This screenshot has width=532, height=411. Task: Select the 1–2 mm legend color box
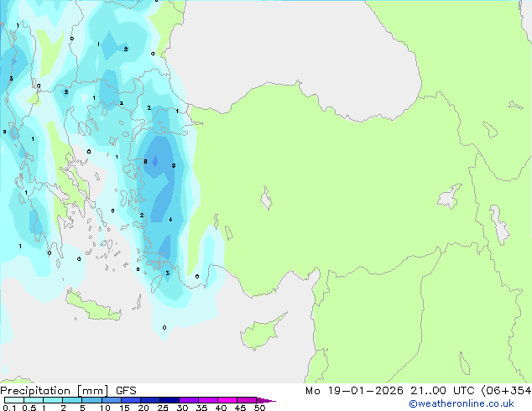[x=53, y=400]
